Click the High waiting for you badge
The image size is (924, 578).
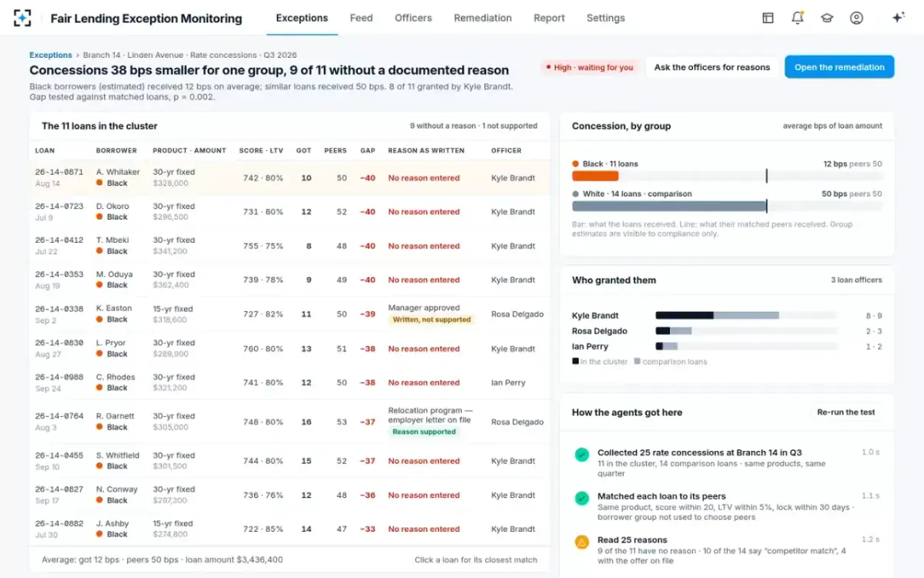pyautogui.click(x=589, y=68)
